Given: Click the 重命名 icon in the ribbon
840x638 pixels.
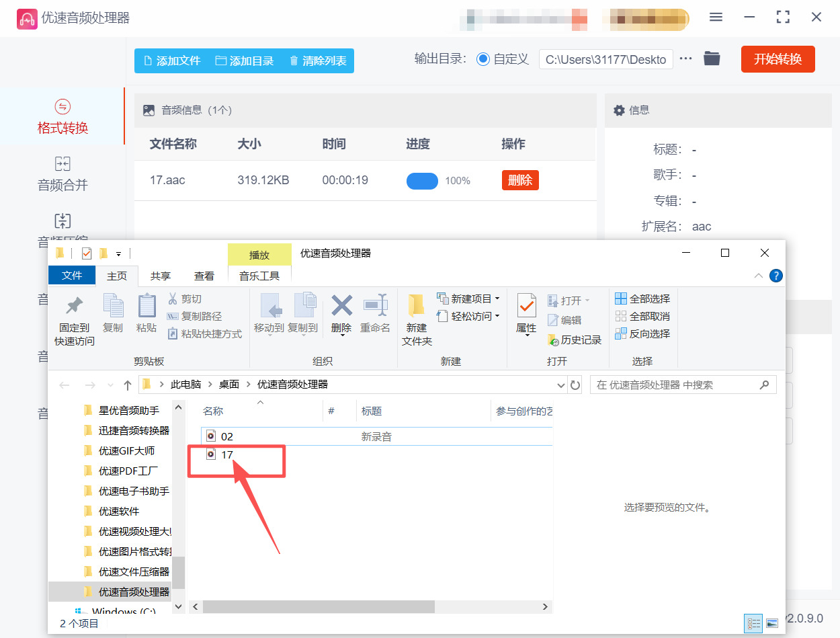Looking at the screenshot, I should (375, 315).
